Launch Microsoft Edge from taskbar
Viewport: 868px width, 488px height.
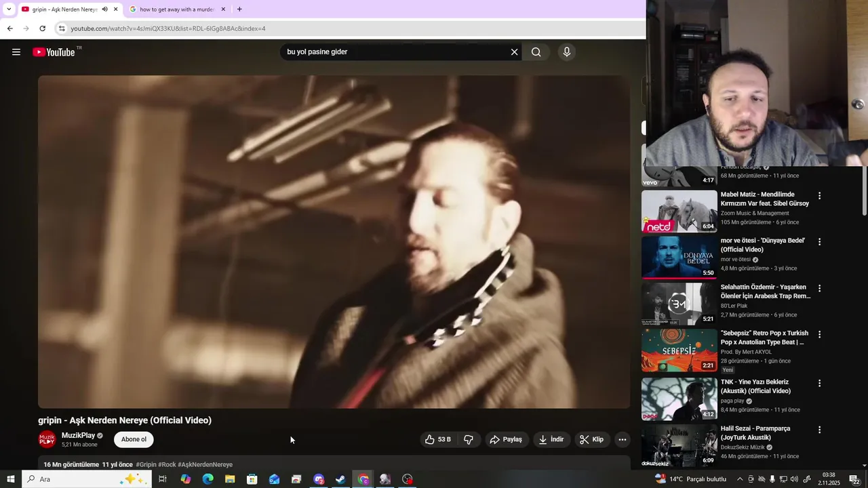point(208,479)
